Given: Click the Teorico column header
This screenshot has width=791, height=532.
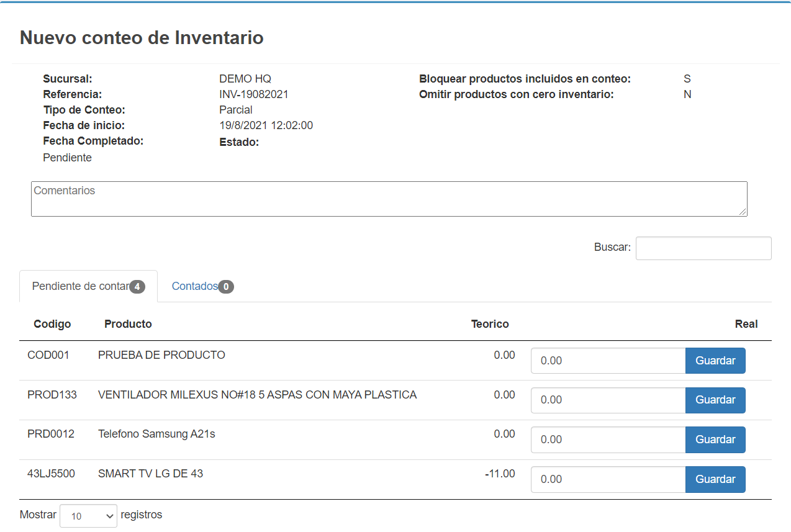Looking at the screenshot, I should (490, 323).
